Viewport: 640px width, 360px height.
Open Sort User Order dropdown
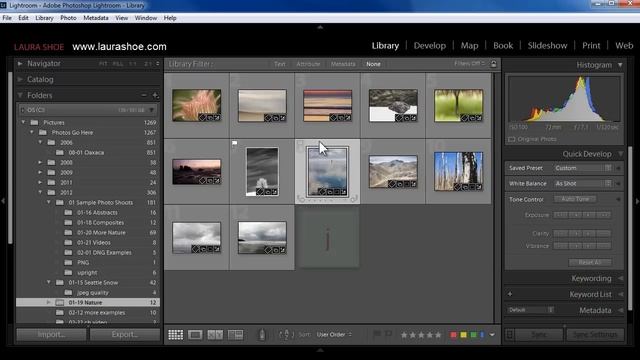coord(334,334)
